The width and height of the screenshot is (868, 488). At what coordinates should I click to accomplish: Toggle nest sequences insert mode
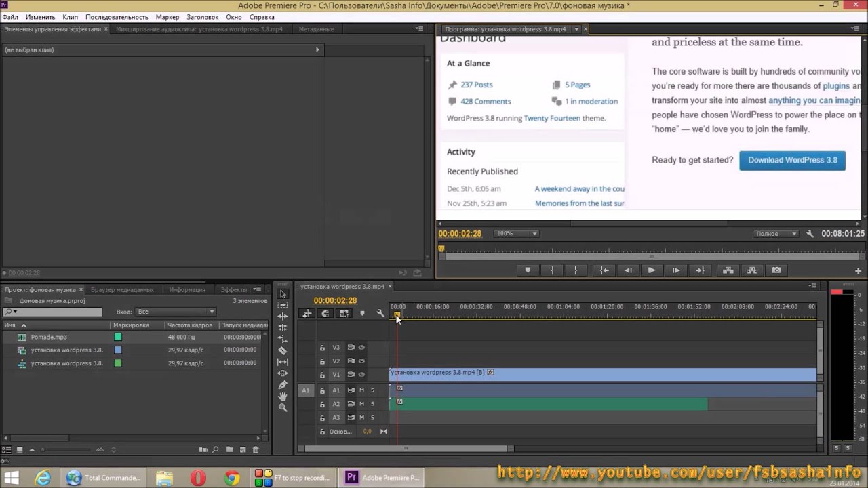click(x=307, y=313)
